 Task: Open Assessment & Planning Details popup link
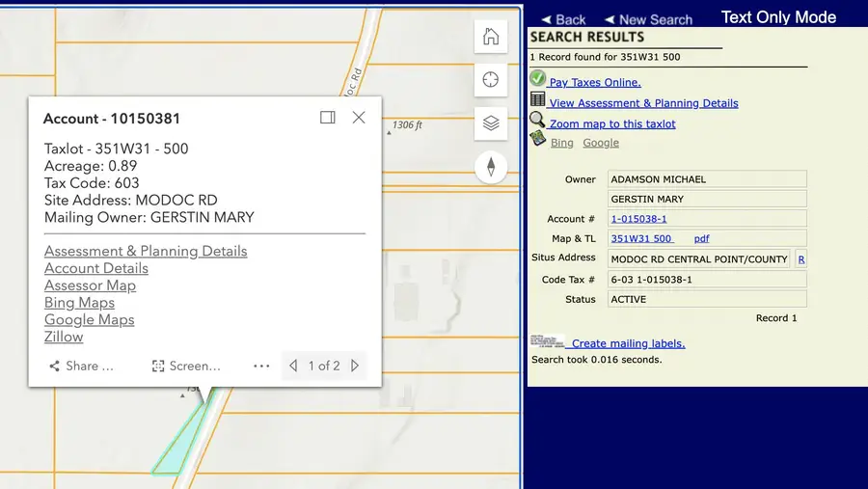[146, 251]
